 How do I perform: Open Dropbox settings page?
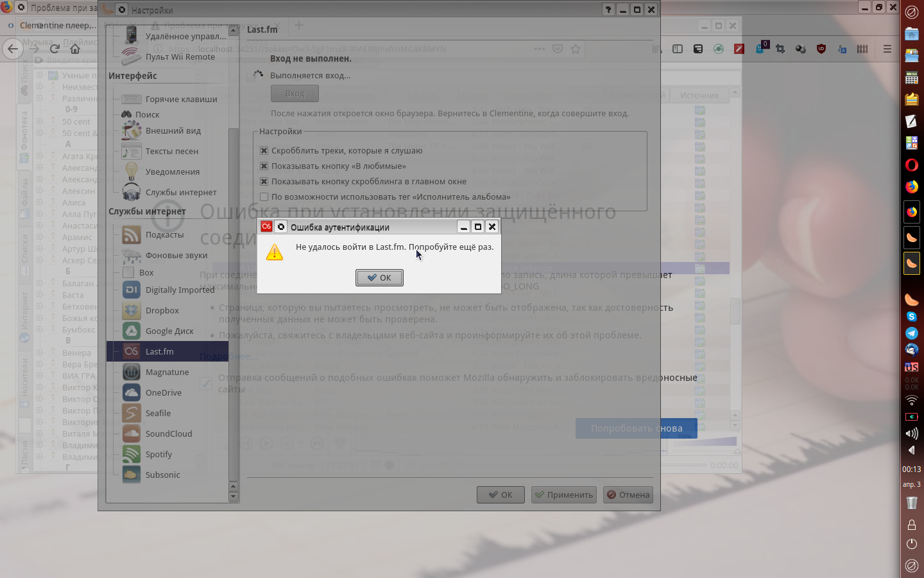tap(167, 310)
